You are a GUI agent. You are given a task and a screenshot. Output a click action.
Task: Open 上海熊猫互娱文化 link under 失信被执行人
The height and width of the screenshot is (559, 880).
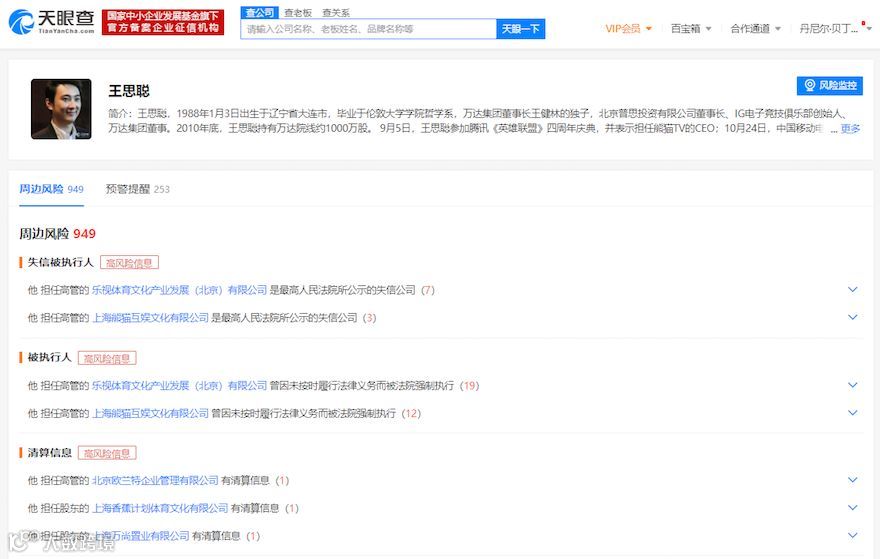[150, 318]
